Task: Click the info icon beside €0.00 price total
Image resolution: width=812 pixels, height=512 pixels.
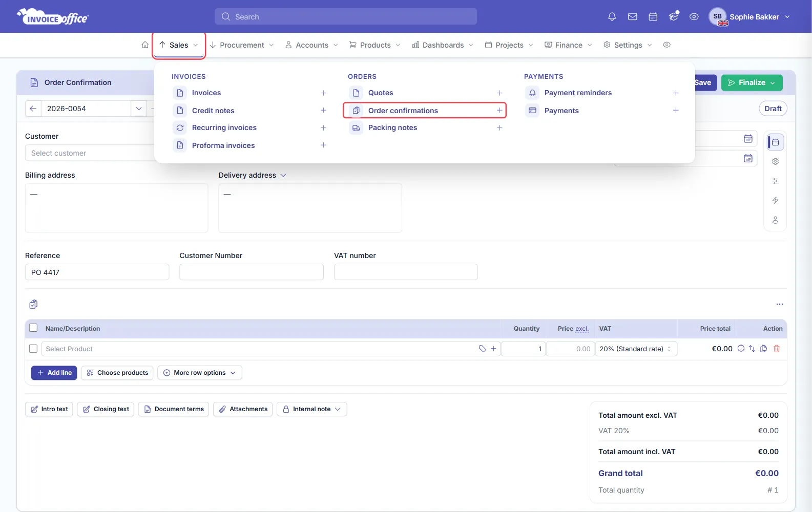Action: 741,349
